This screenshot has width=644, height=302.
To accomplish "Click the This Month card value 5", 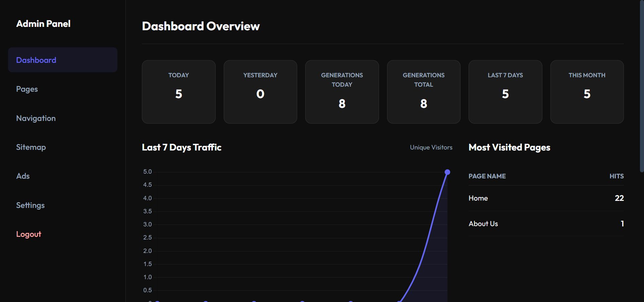I will 587,94.
